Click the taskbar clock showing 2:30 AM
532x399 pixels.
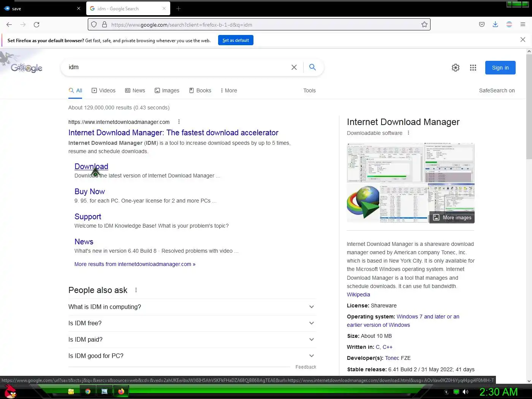pos(499,392)
